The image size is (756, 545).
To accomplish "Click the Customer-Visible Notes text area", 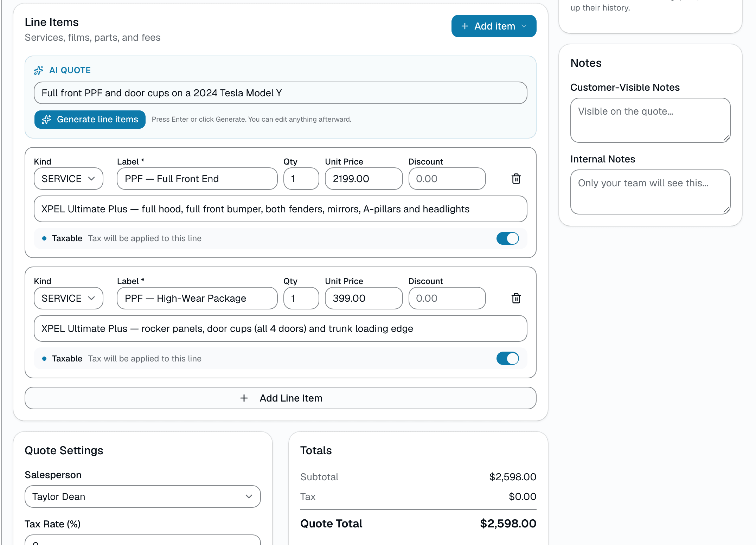I will [x=650, y=120].
